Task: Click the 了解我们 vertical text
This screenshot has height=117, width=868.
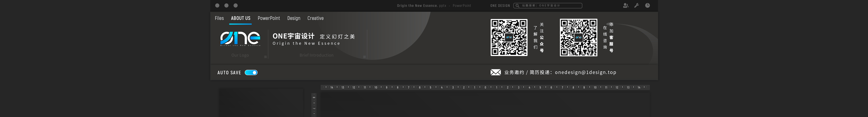Action: (535, 38)
